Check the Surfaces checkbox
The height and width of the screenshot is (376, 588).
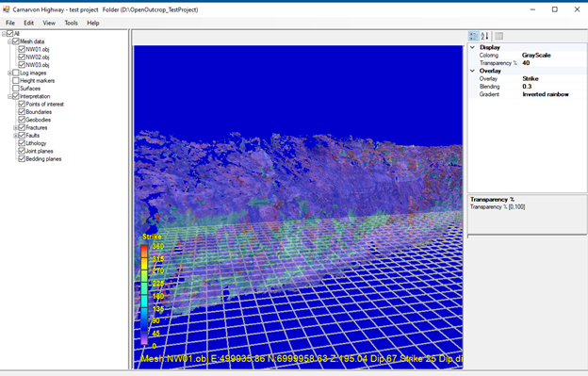[16, 89]
